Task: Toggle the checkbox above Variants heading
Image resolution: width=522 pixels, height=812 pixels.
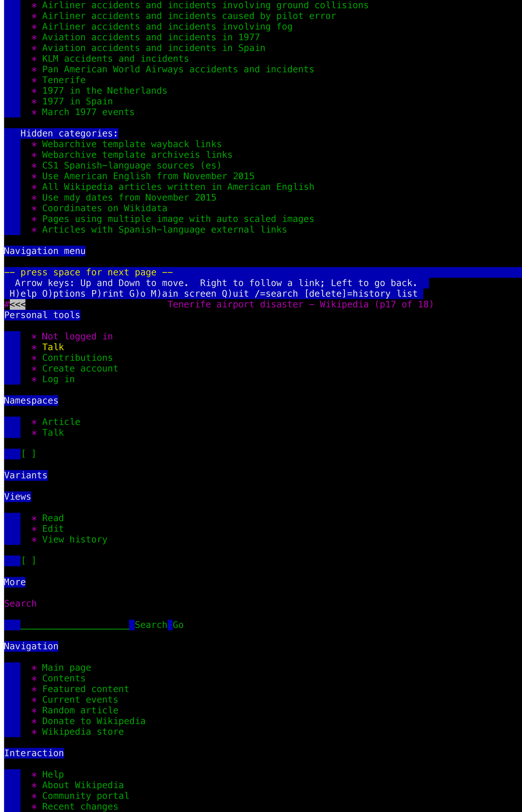Action: pyautogui.click(x=29, y=454)
